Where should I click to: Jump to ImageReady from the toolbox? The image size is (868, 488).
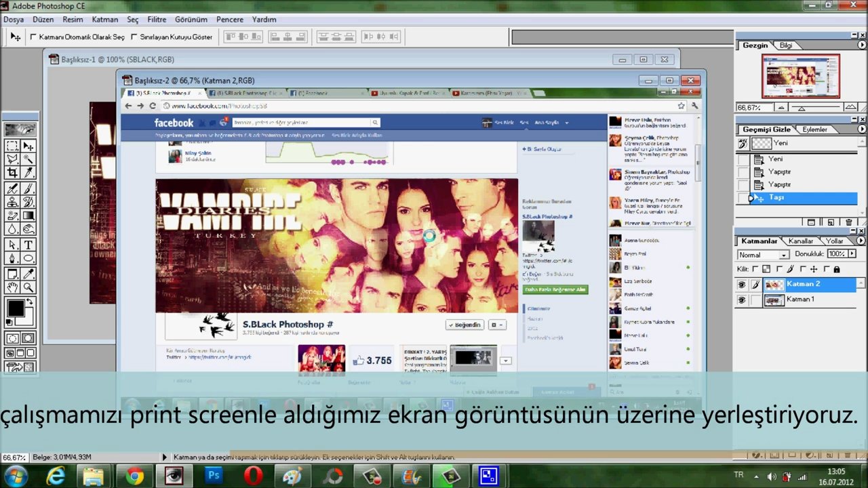(x=20, y=367)
